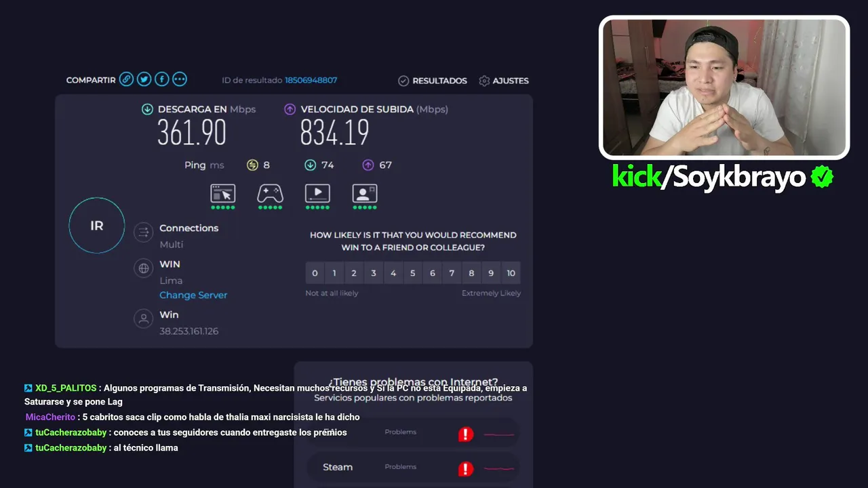
Task: Click the green verified badge
Action: coord(822,177)
